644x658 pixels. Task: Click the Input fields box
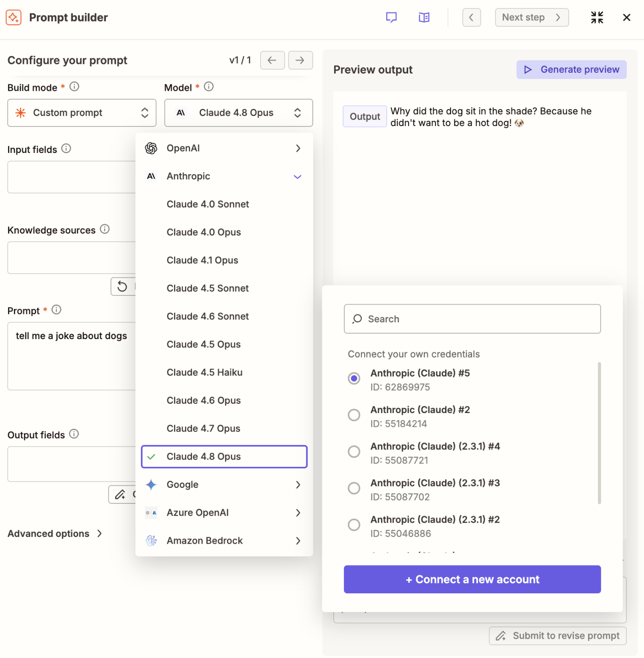(x=72, y=177)
